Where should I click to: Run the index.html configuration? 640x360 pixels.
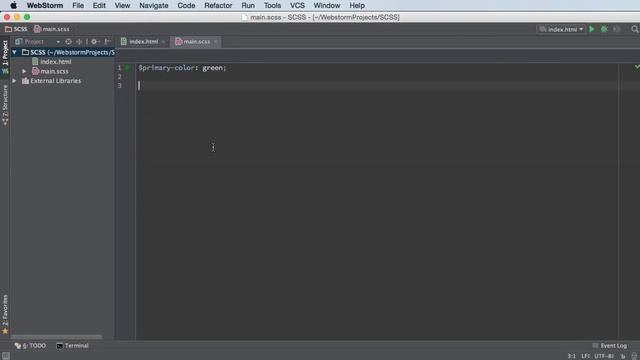[592, 29]
